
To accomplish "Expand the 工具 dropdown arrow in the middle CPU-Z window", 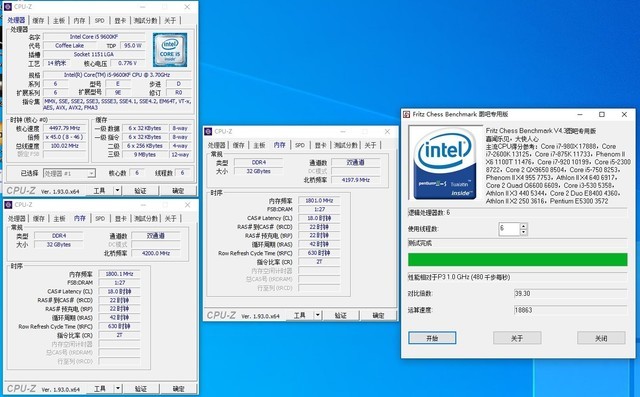I will click(318, 315).
